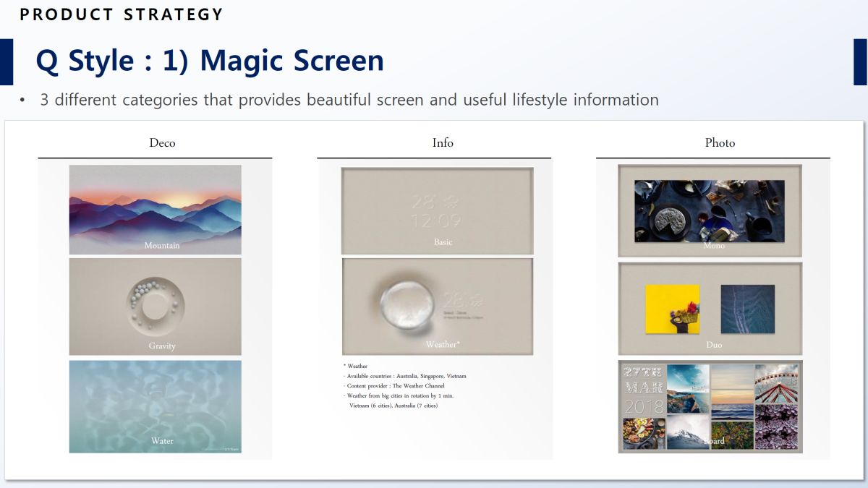
Task: Click the PRODUCT STRATEGY header text
Action: coord(122,14)
